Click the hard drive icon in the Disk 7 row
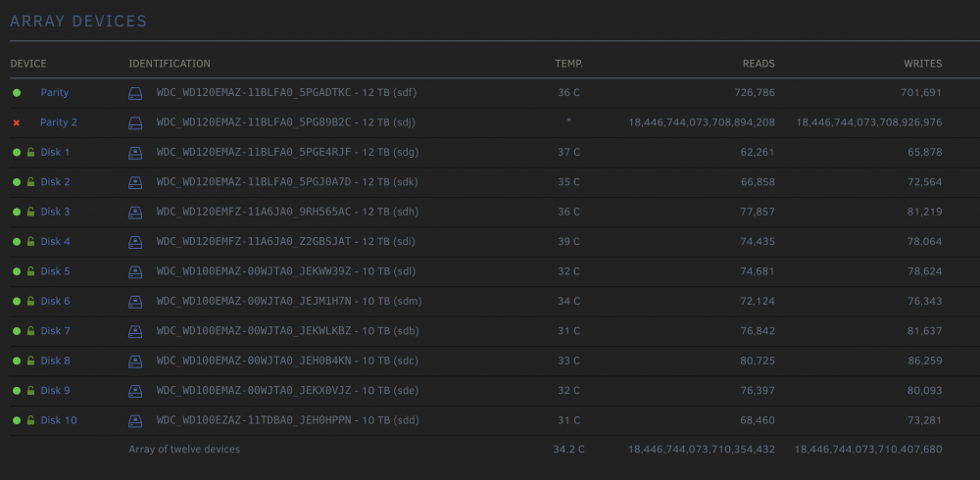This screenshot has width=980, height=480. point(135,332)
